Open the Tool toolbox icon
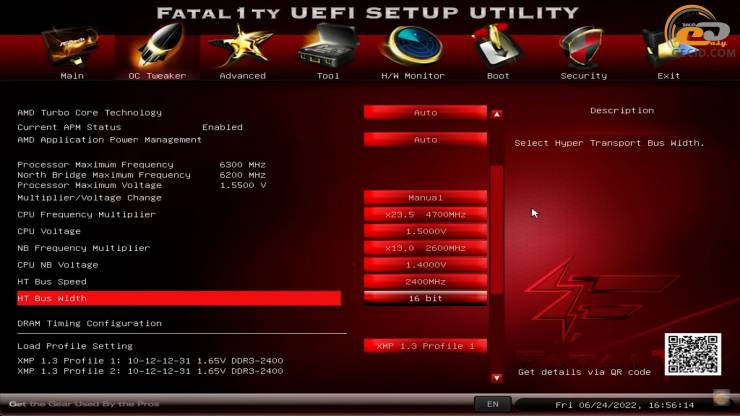740x416 pixels. 329,46
